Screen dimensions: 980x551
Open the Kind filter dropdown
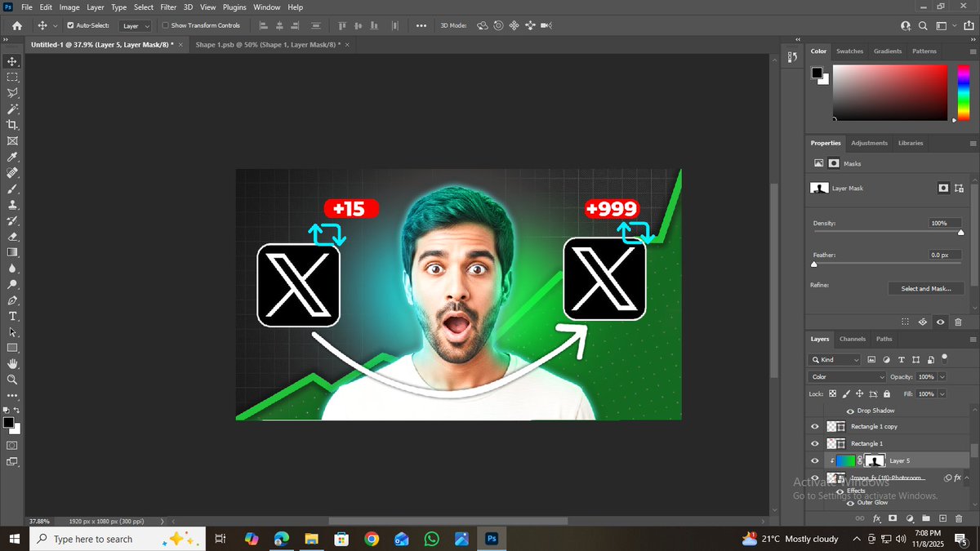coord(833,359)
